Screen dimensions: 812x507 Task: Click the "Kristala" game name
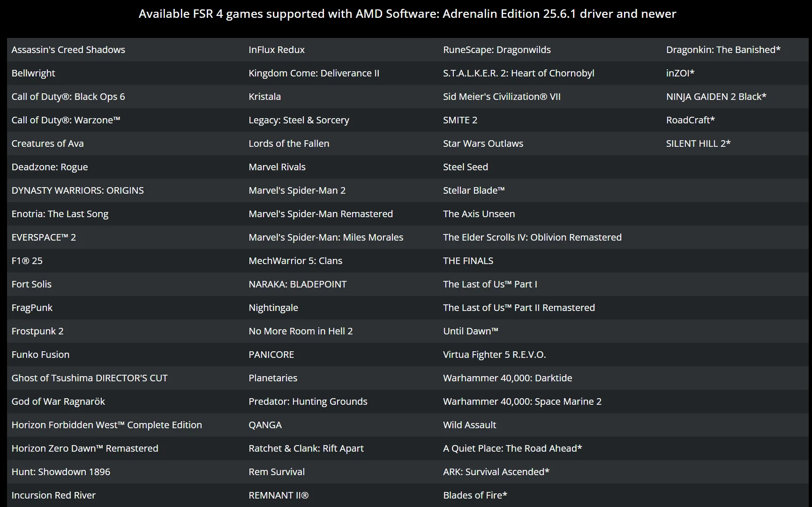(265, 97)
